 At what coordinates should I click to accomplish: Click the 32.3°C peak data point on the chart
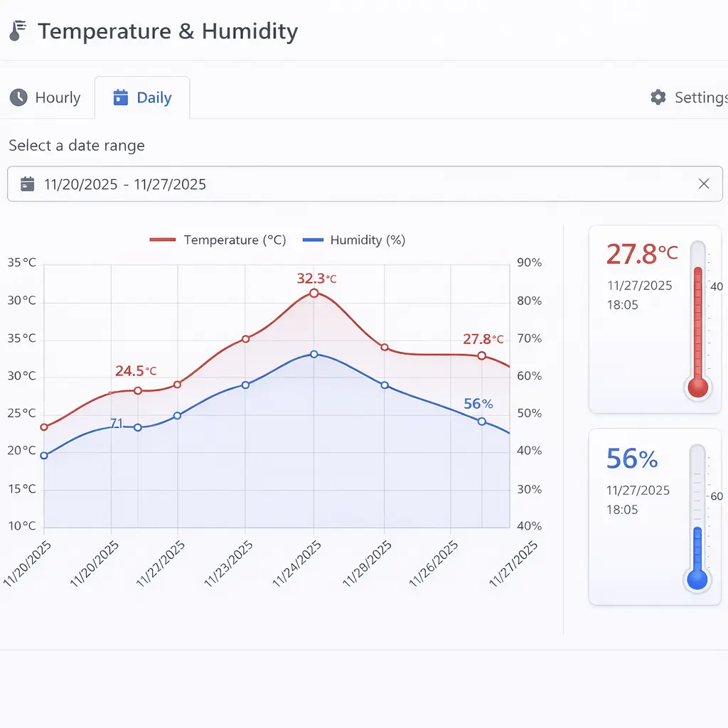[314, 293]
